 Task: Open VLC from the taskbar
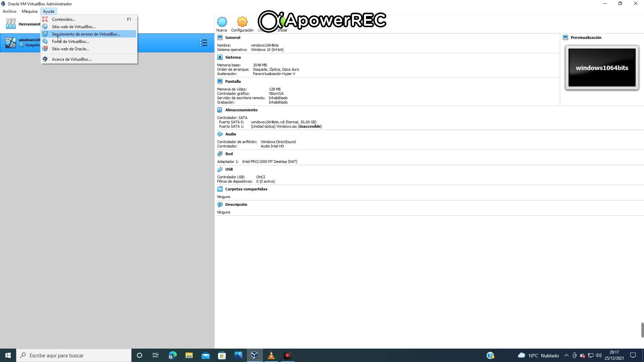point(271,355)
